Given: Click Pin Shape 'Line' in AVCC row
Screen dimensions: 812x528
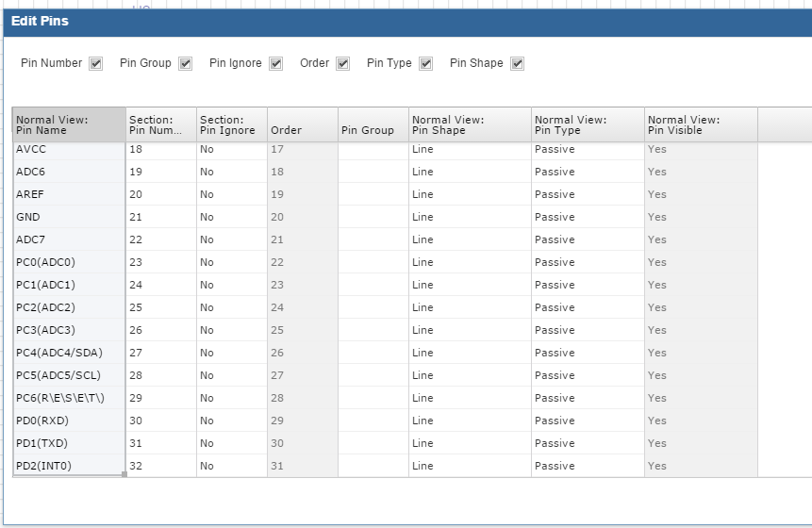Looking at the screenshot, I should click(471, 149).
